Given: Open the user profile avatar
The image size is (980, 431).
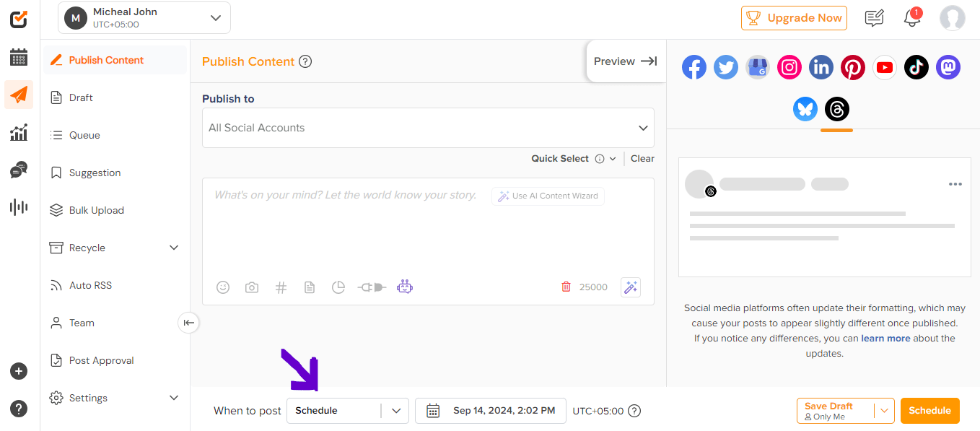Looking at the screenshot, I should coord(953,18).
